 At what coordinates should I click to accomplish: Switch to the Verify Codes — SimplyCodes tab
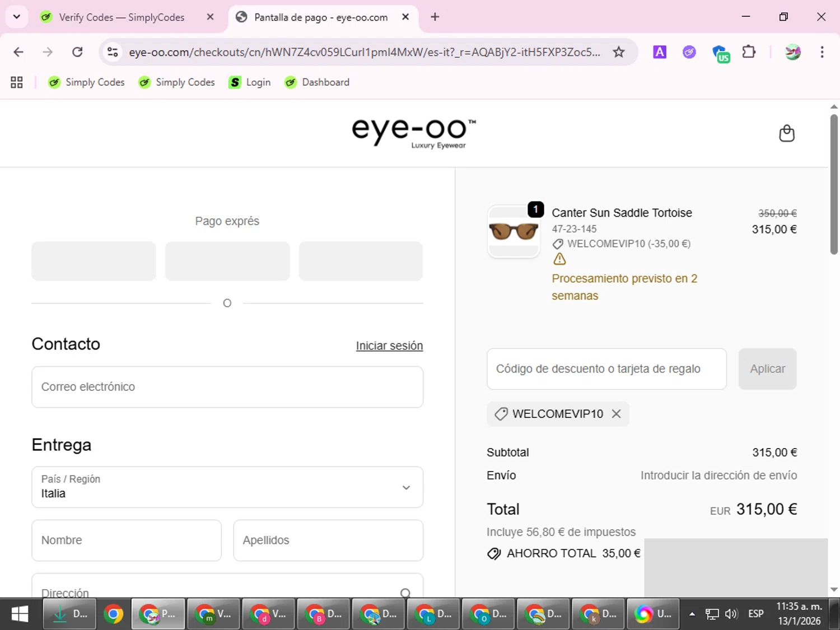click(x=122, y=17)
